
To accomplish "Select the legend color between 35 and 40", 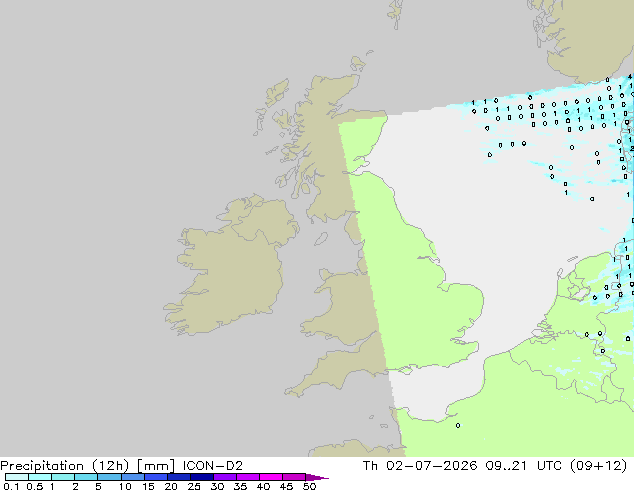I will pyautogui.click(x=248, y=477).
